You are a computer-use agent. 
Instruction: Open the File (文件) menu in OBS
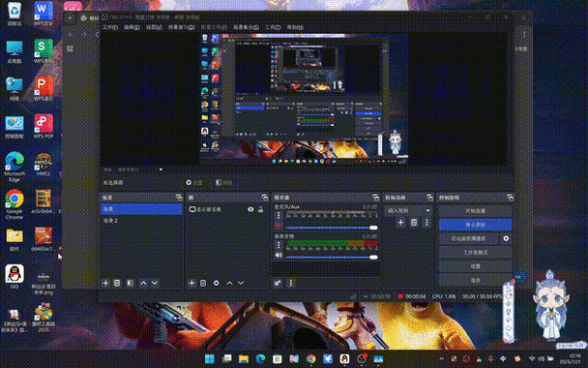[110, 27]
